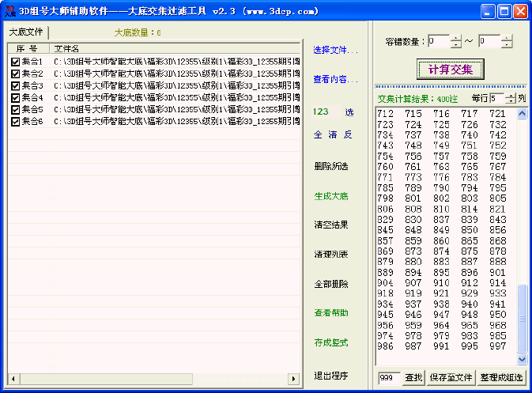Image resolution: width=532 pixels, height=393 pixels.
Task: Decrease the second 容错数量 spinner value
Action: coord(507,45)
